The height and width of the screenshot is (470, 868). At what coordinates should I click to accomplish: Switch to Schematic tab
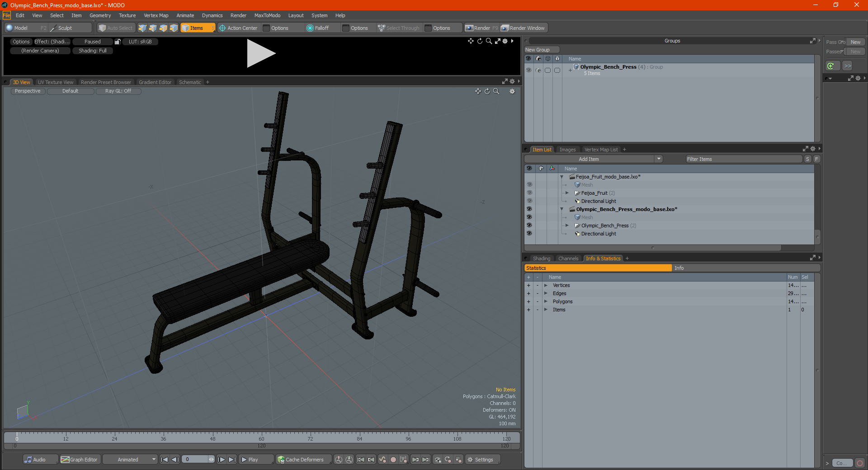(x=190, y=82)
